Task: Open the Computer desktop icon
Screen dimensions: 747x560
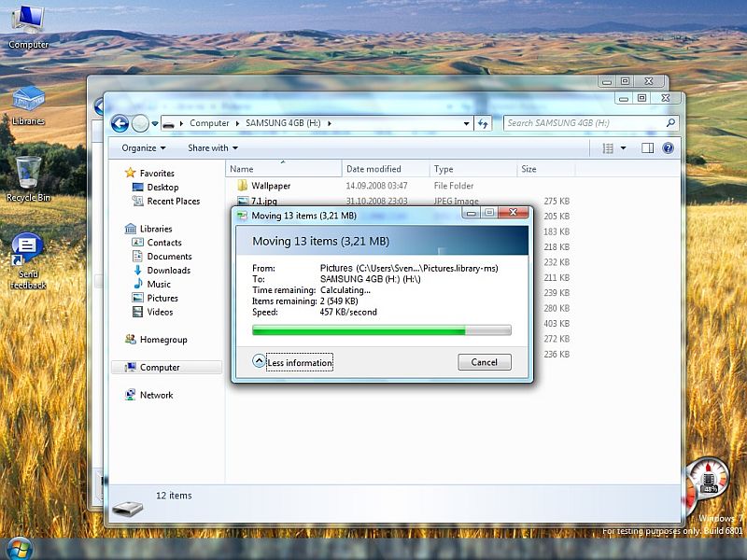Action: coord(28,26)
